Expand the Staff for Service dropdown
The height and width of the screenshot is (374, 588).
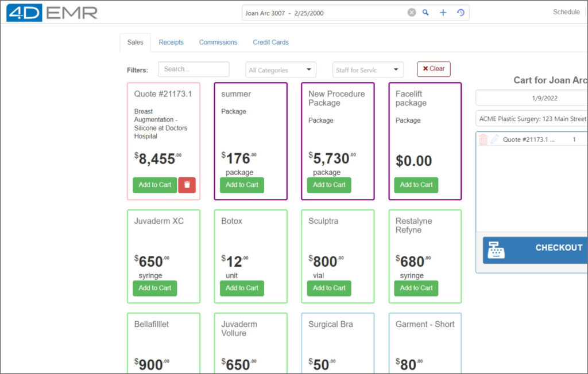point(368,70)
